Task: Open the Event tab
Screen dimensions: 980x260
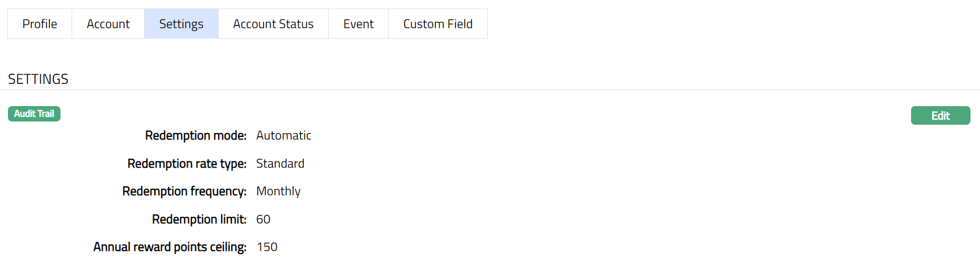Action: 358,24
